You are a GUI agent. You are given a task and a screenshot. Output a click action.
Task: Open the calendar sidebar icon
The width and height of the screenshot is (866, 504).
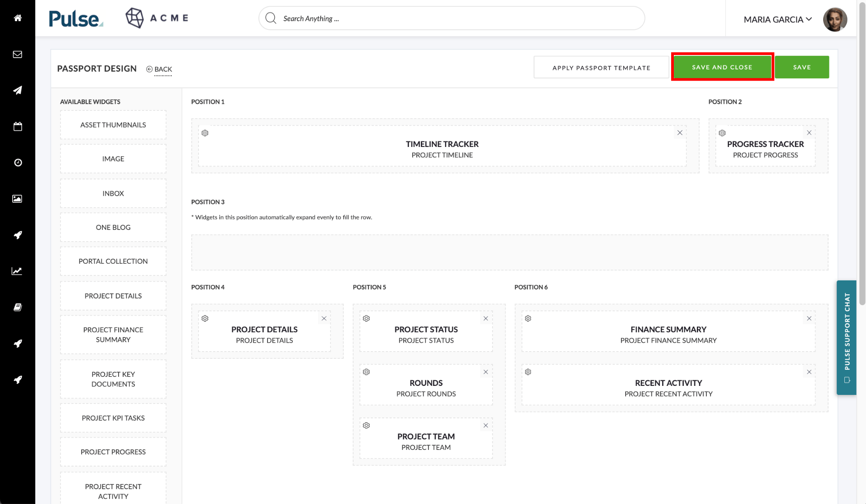click(x=18, y=127)
